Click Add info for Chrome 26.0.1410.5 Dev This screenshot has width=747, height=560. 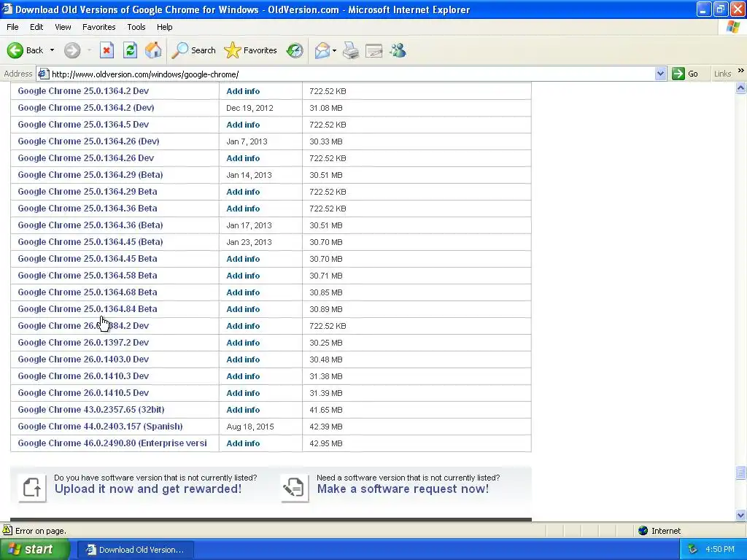click(x=243, y=393)
